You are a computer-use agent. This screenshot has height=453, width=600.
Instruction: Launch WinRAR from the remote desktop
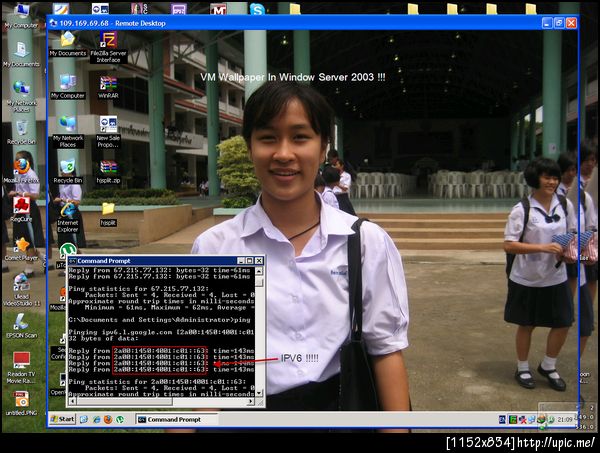(108, 87)
